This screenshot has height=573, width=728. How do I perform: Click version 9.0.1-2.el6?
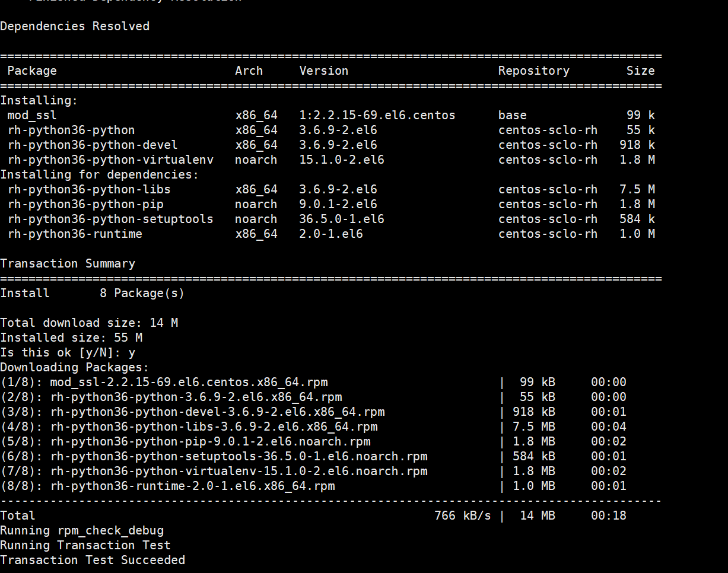pyautogui.click(x=338, y=204)
